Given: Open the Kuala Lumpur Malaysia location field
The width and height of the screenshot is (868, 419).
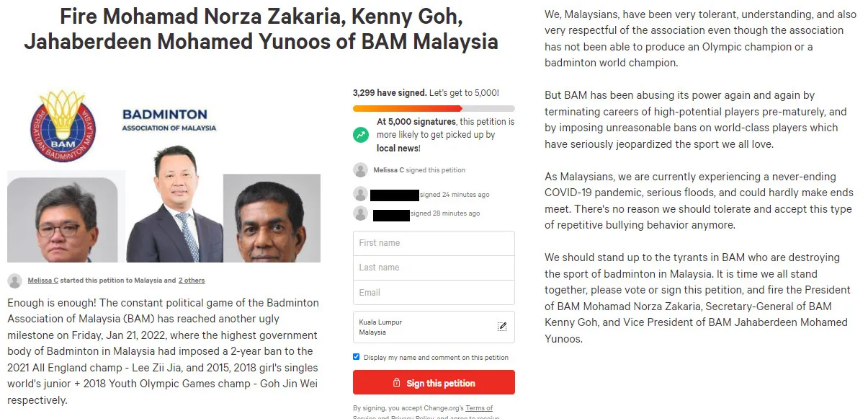Looking at the screenshot, I should click(x=425, y=327).
